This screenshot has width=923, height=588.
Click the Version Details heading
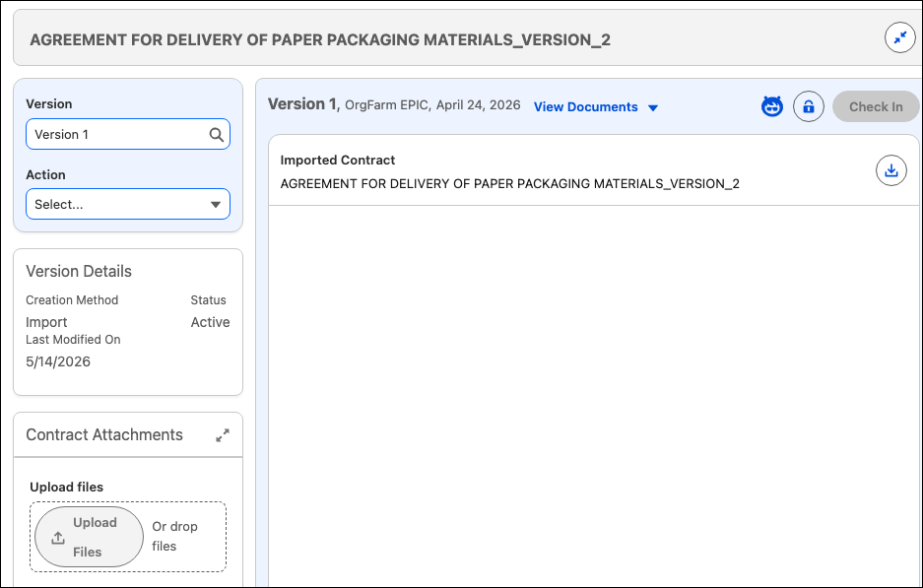[79, 271]
